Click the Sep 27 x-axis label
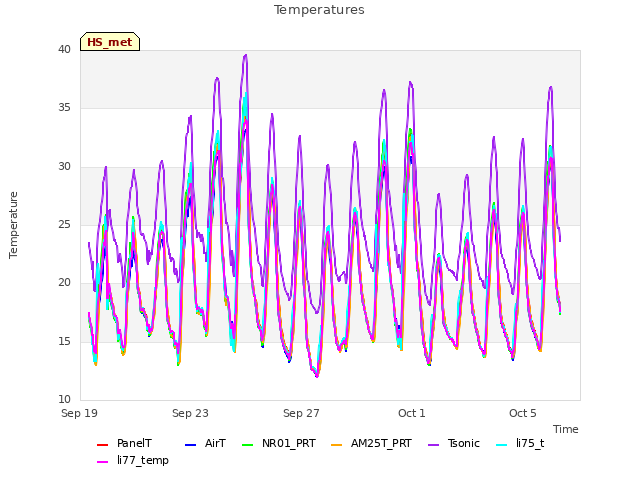Viewport: 640px width, 480px height. 301,413
